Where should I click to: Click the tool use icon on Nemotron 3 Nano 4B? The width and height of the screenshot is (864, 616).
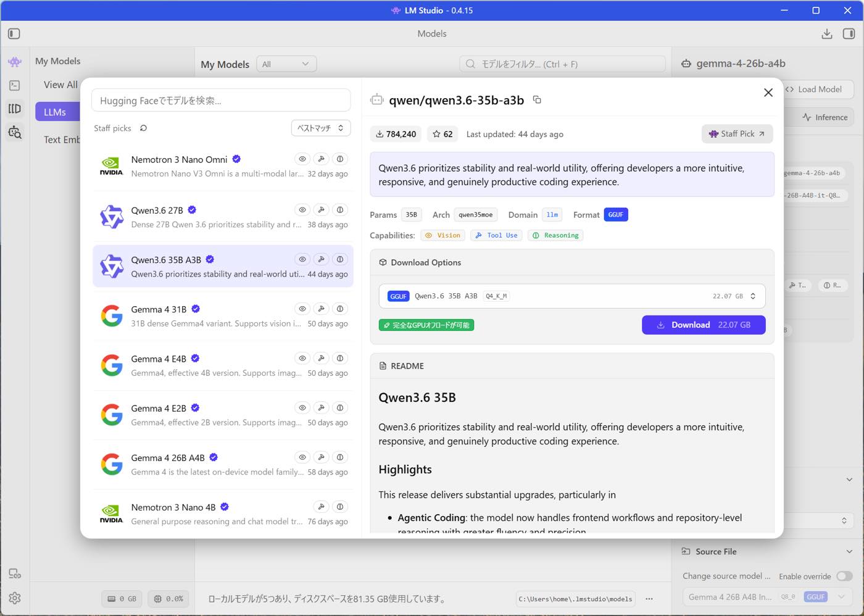(x=321, y=507)
